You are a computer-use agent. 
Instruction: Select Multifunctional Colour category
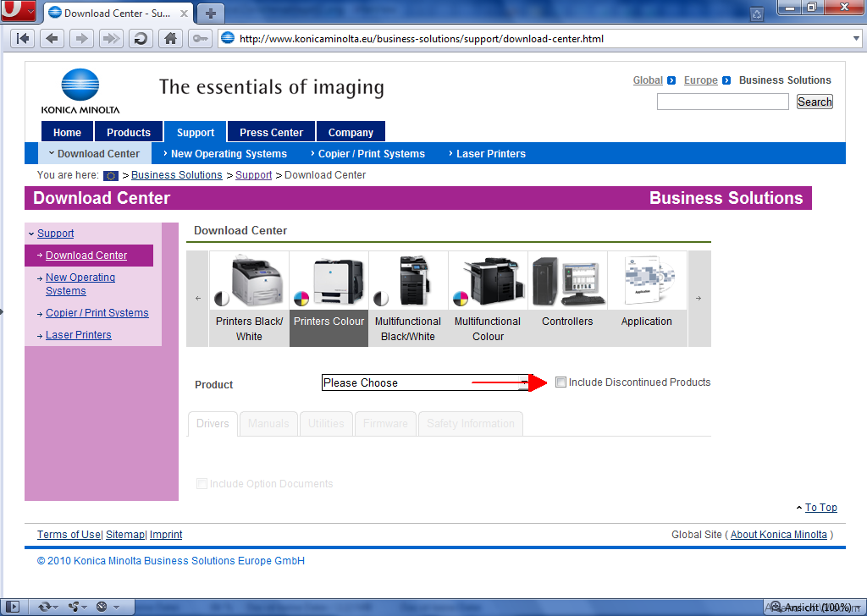pyautogui.click(x=488, y=299)
